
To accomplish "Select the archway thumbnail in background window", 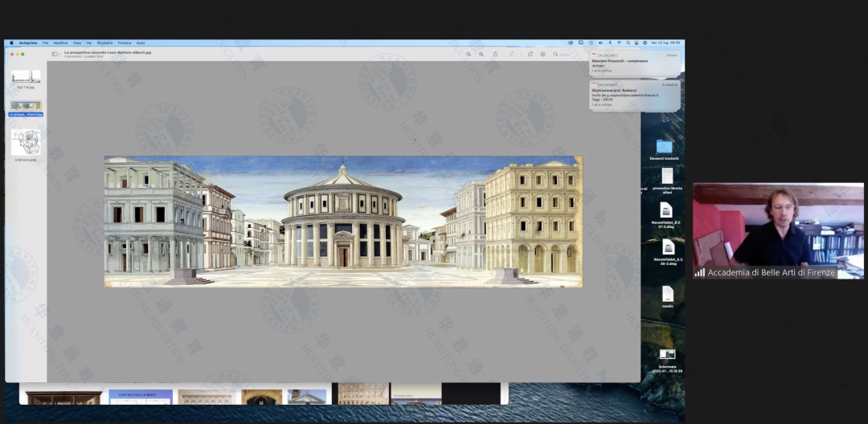I will click(x=261, y=397).
